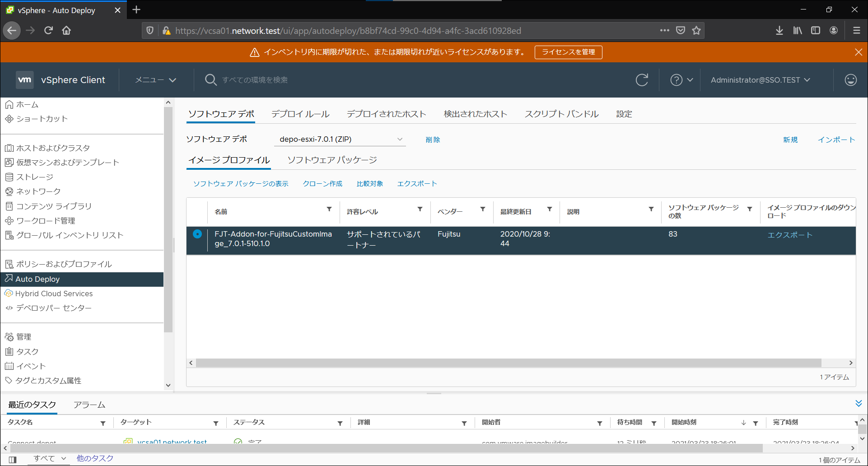
Task: Click the browser back arrow
Action: pyautogui.click(x=12, y=31)
